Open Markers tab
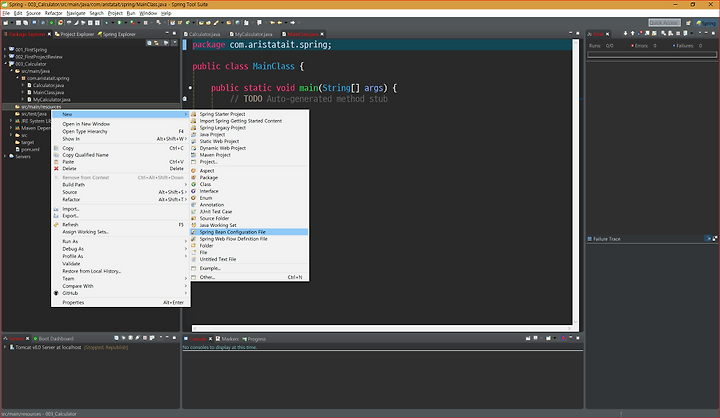 click(227, 339)
